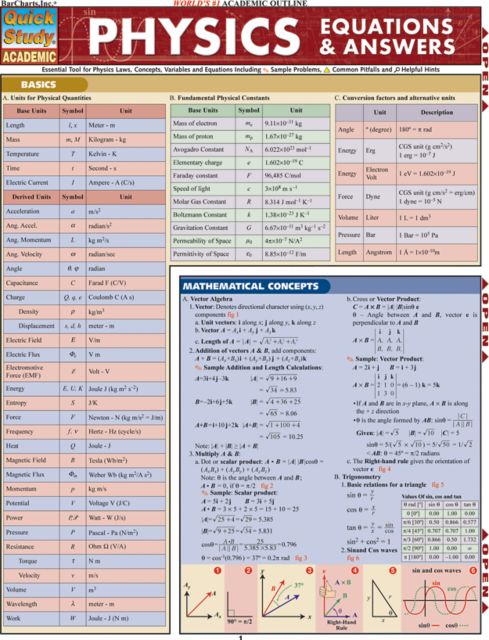Click the Watt - W (J/s) cell
Screen dimensions: 489x640
pyautogui.click(x=126, y=518)
